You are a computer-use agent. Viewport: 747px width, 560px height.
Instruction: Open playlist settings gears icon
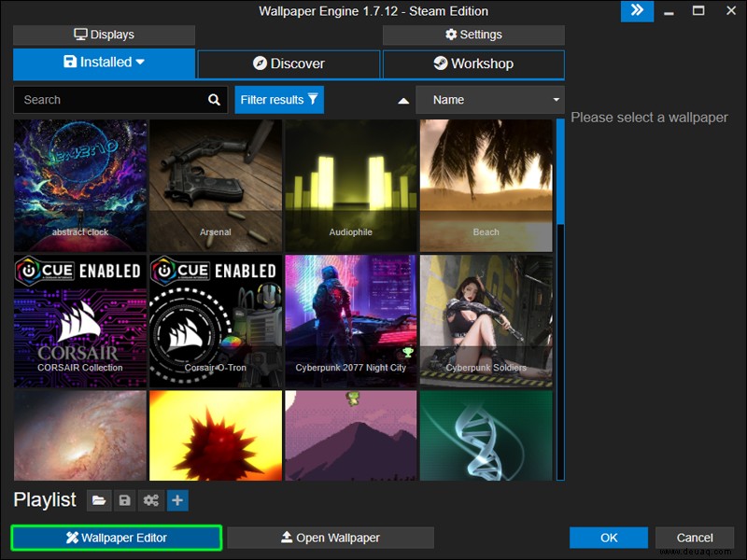151,500
